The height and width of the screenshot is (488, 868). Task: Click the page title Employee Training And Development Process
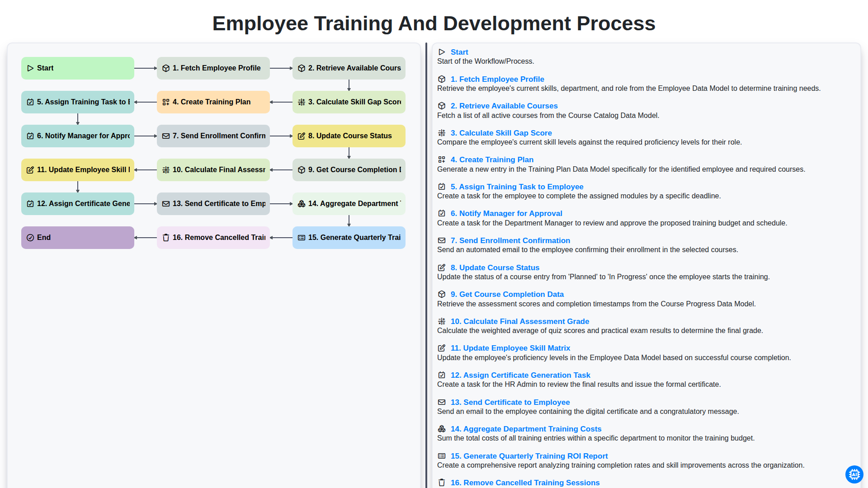coord(434,23)
